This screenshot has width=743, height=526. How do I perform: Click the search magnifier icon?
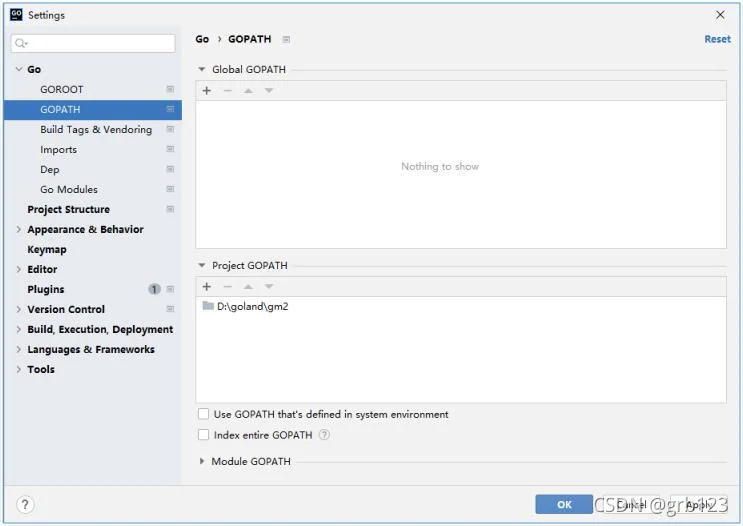click(21, 44)
